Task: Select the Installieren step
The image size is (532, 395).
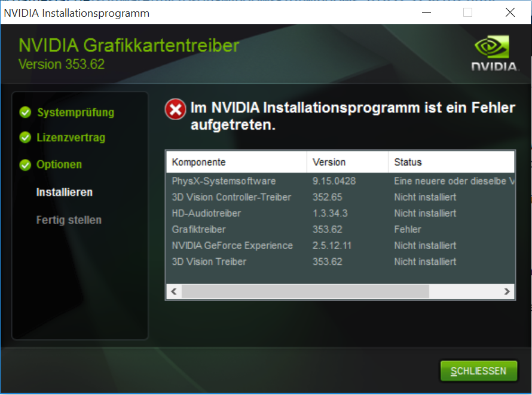Action: tap(65, 192)
